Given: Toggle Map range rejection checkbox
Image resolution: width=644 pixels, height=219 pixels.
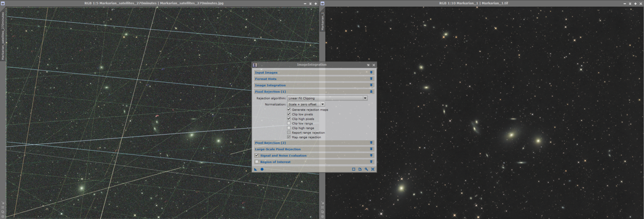Looking at the screenshot, I should point(289,137).
